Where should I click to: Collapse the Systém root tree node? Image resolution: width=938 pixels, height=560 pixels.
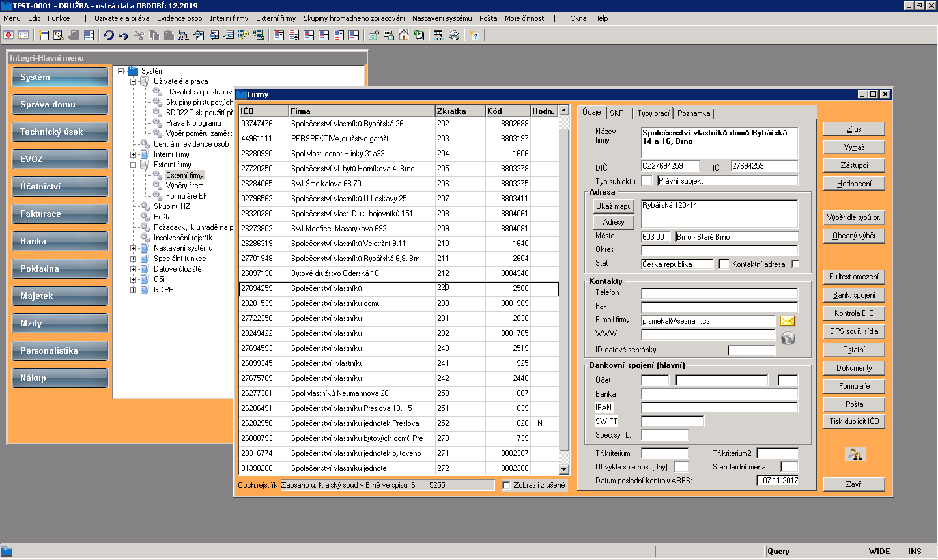coord(121,71)
